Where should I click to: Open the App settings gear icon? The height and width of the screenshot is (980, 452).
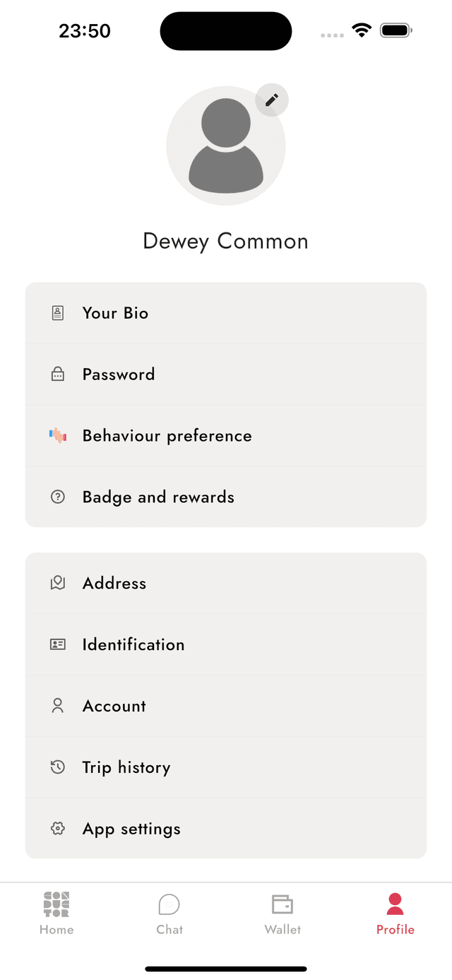(57, 828)
